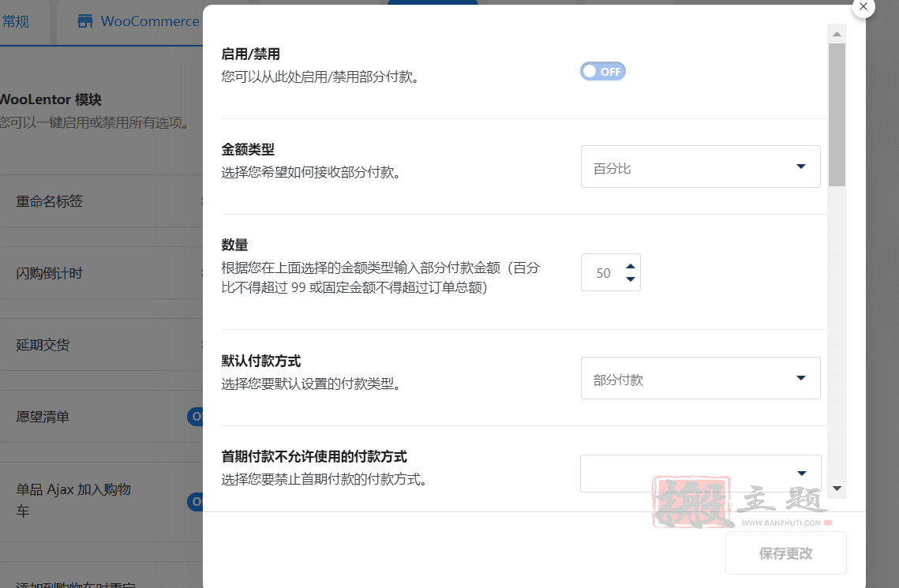Toggle the 启用/禁用 partial payment switch
The height and width of the screenshot is (588, 899).
tap(602, 72)
